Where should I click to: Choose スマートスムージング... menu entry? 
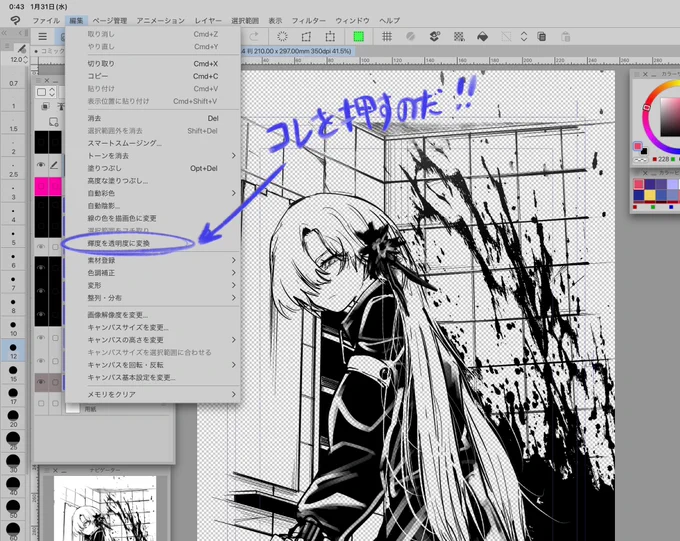pos(153,143)
